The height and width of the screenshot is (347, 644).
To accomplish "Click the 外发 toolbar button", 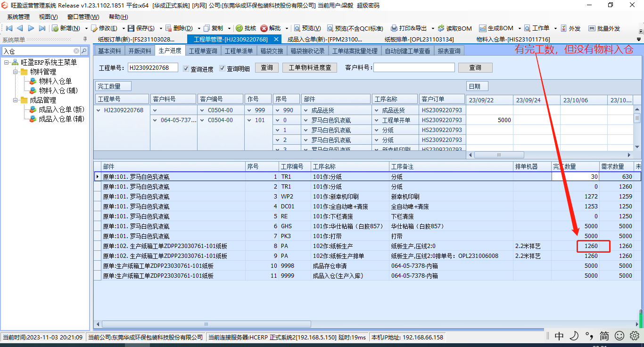I will [x=570, y=28].
